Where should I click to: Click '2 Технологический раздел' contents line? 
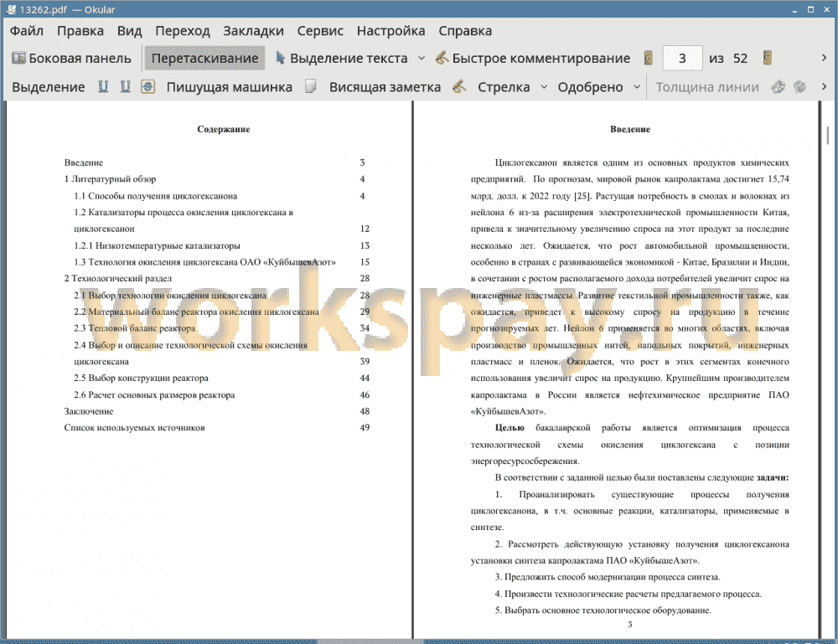(x=118, y=278)
